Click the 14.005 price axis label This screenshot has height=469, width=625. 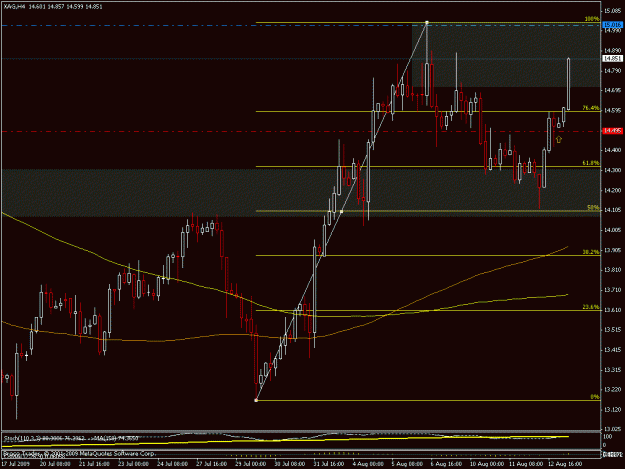point(613,230)
